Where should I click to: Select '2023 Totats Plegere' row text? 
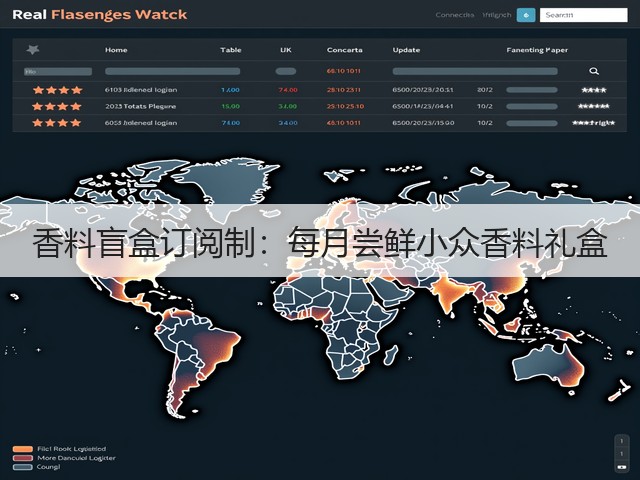click(140, 107)
